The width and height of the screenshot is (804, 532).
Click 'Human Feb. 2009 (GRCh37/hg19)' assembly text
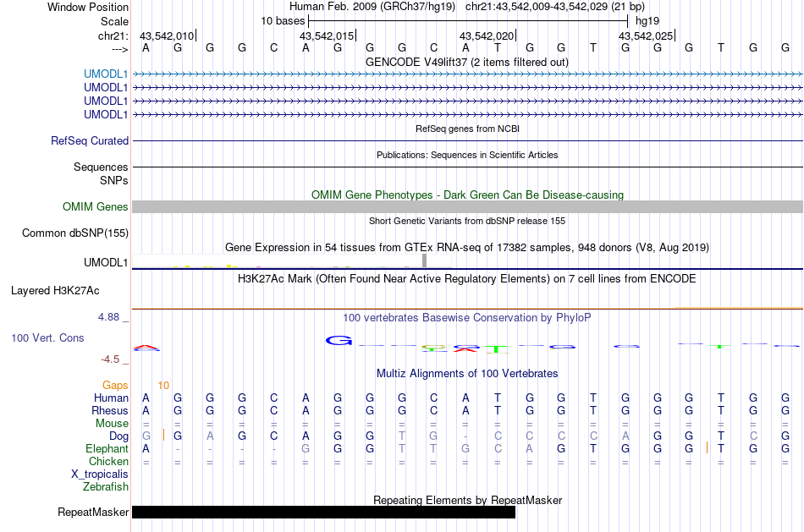coord(372,7)
